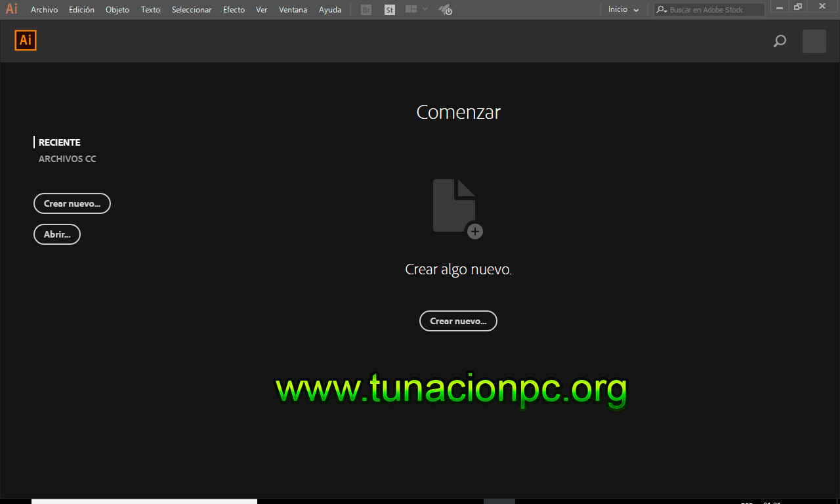Open search with the magnifier icon
This screenshot has height=504, width=840.
click(780, 41)
